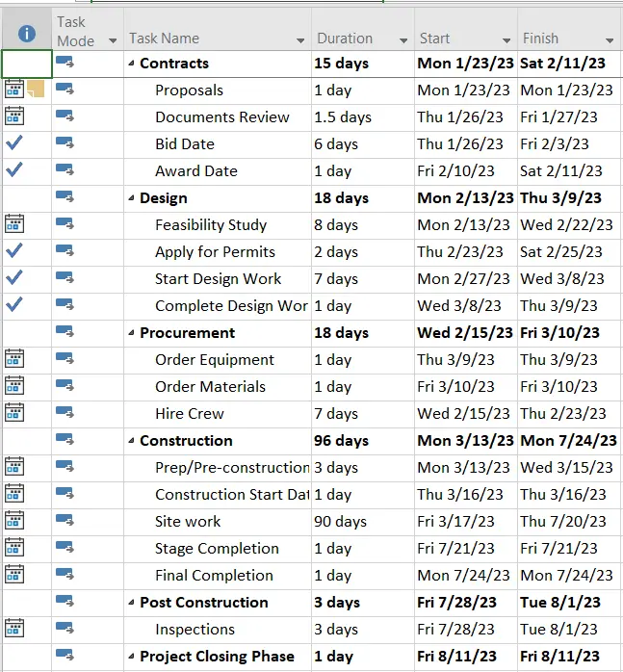
Task: Select the Hire Crew task name cell
Action: tap(190, 413)
